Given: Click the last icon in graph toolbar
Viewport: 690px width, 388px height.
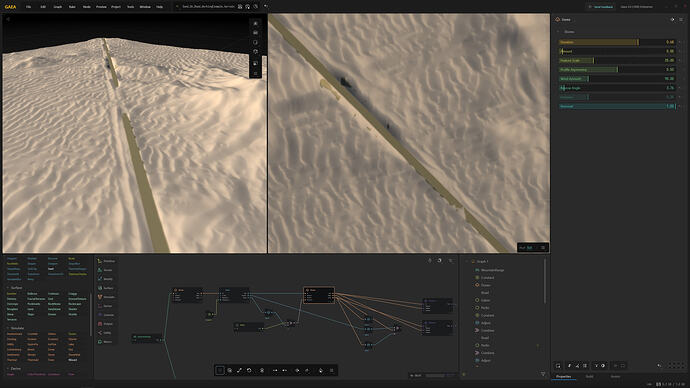Looking at the screenshot, I should (x=332, y=370).
